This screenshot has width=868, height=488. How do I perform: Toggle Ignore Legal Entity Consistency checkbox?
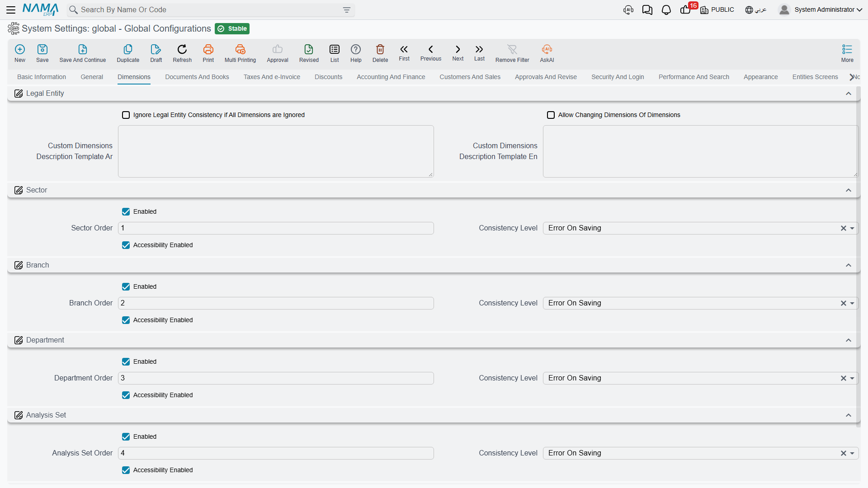coord(126,115)
